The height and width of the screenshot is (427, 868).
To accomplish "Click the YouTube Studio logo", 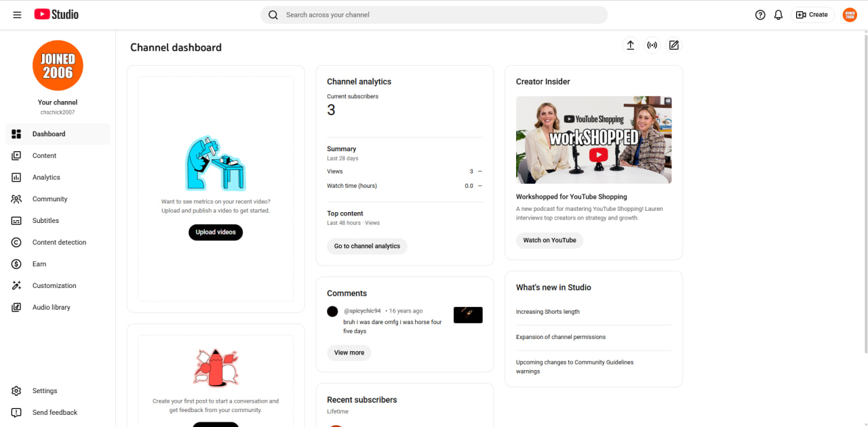I will point(56,14).
